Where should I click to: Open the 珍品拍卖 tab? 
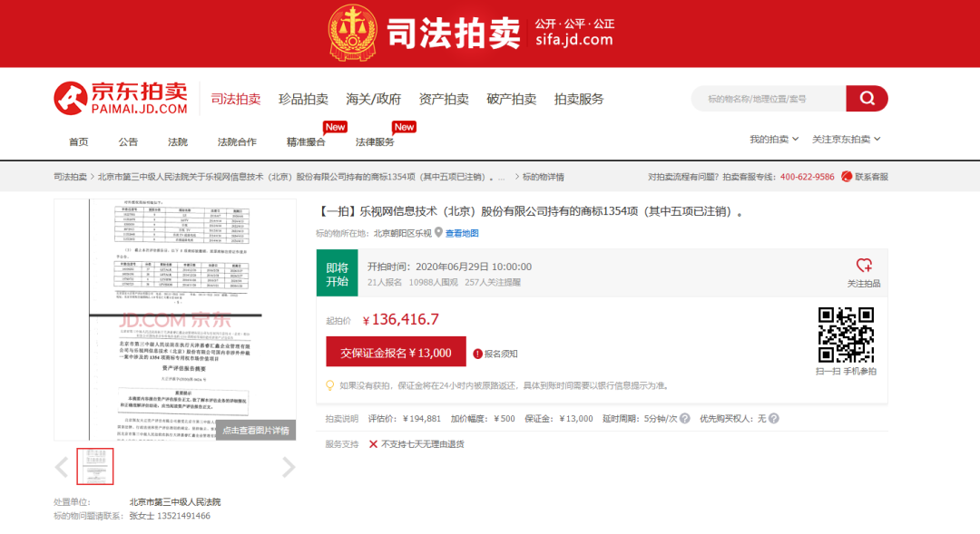[x=303, y=99]
